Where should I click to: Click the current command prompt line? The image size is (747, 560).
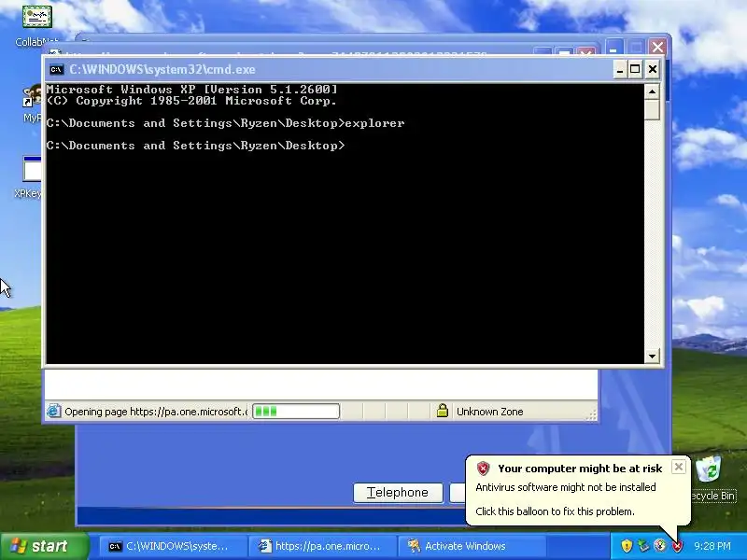195,146
